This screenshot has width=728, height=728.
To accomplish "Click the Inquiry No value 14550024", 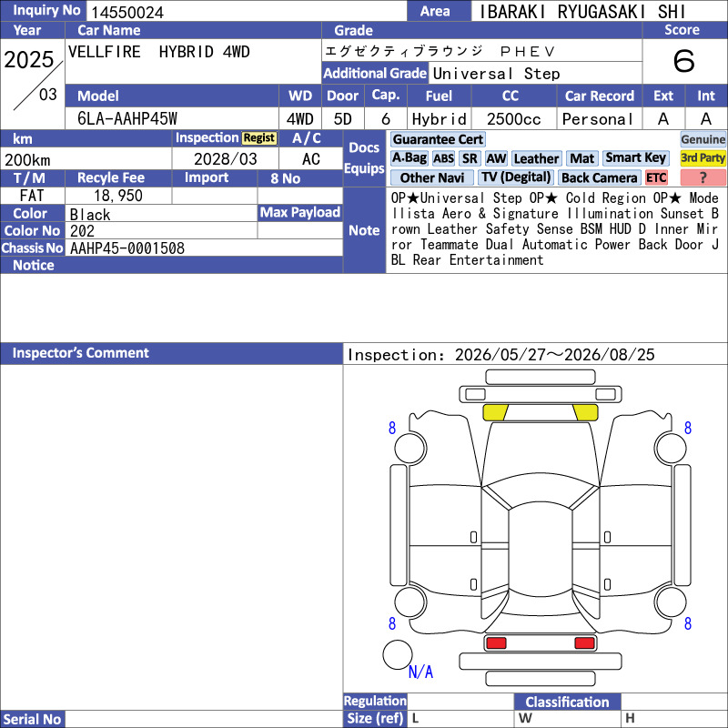I will pyautogui.click(x=127, y=12).
